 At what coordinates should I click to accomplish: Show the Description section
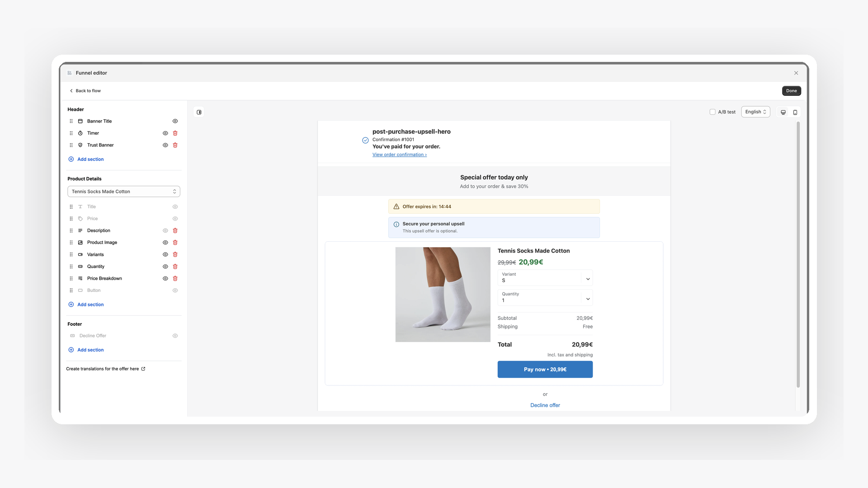click(x=165, y=230)
